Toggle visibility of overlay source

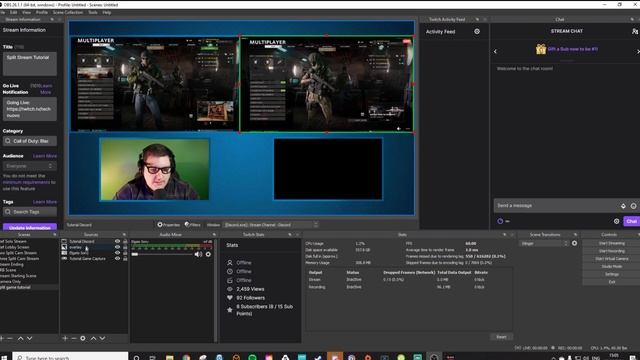pyautogui.click(x=117, y=247)
